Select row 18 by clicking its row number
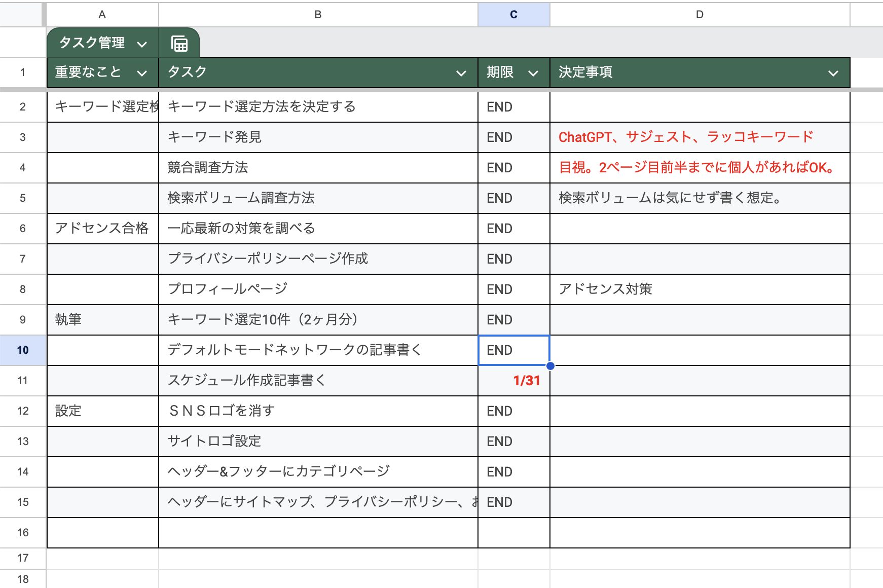The width and height of the screenshot is (883, 588). 22,578
